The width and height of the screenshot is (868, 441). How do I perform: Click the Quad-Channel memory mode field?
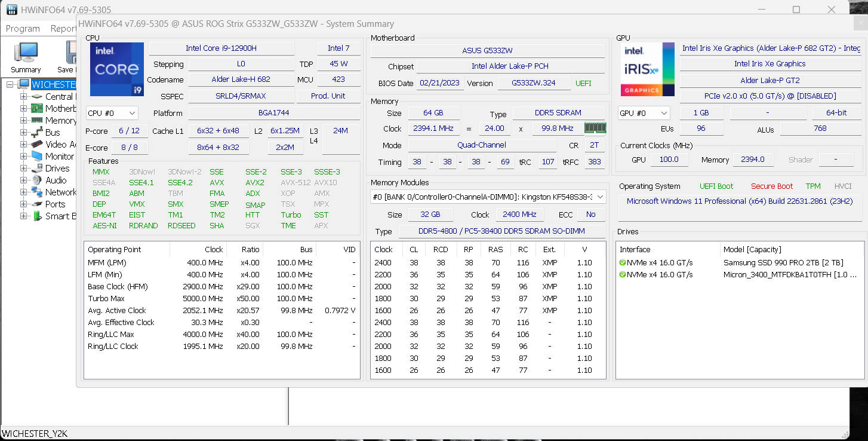point(482,145)
